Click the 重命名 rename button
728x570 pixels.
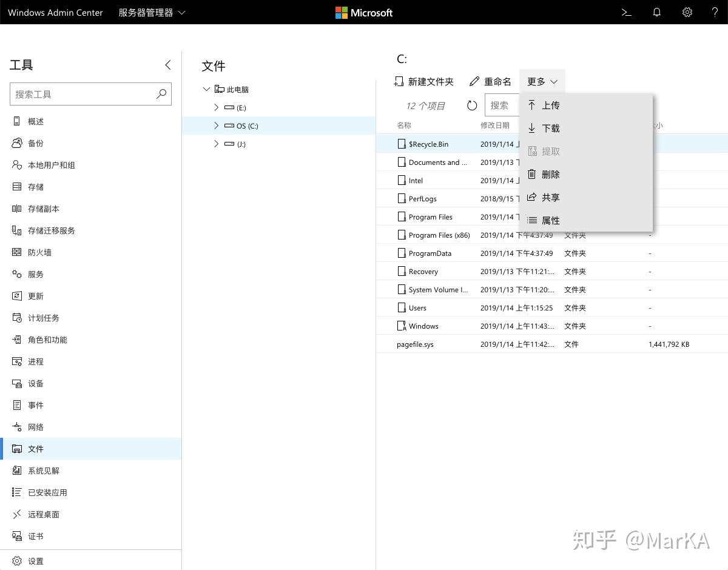tap(490, 81)
